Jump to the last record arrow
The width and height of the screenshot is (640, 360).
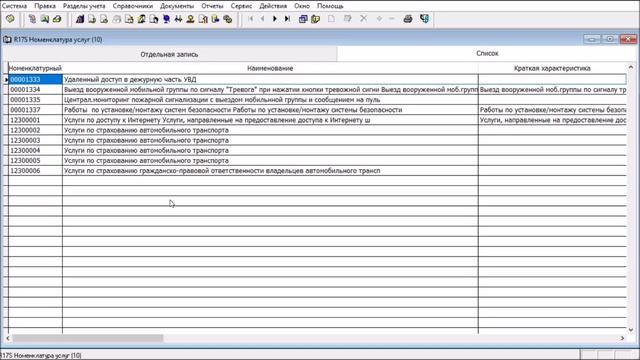coord(287,19)
